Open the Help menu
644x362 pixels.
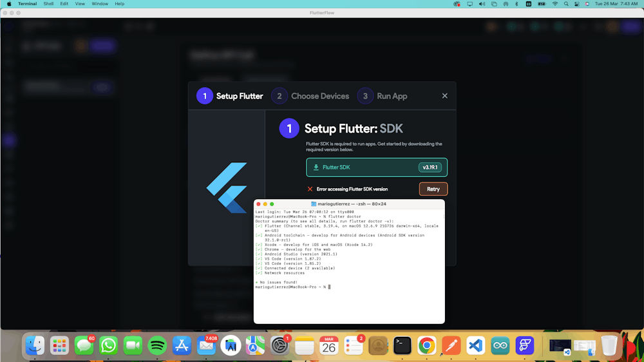120,4
